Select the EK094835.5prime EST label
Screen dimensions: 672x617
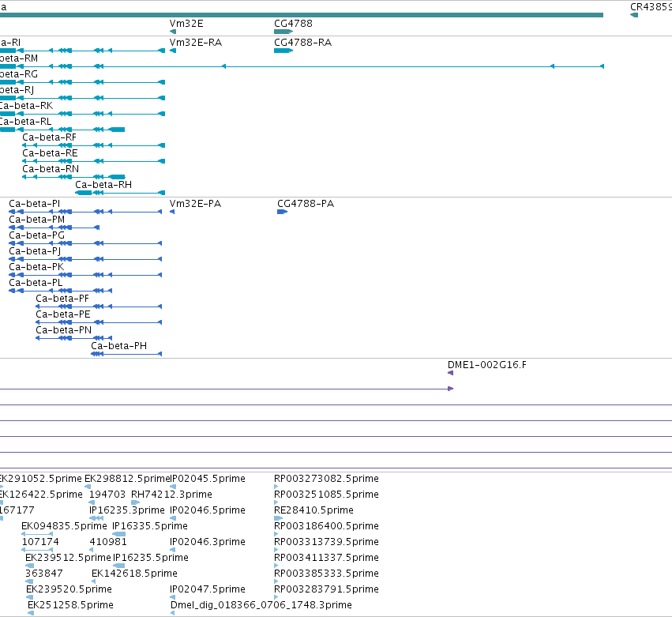click(64, 526)
